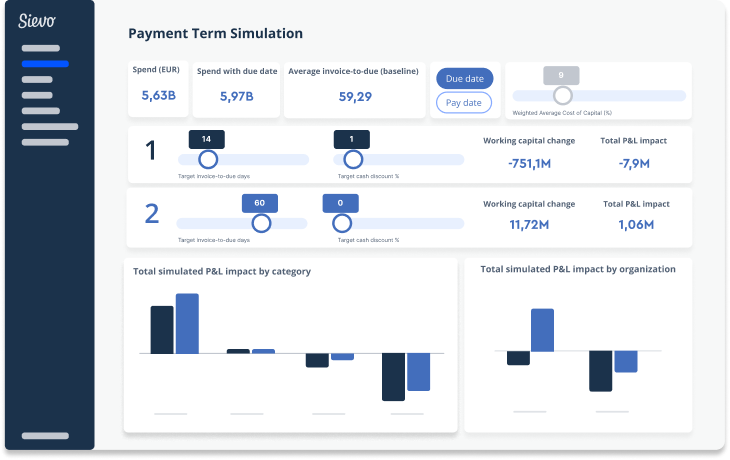Open the first gray sidebar item above the blue one
This screenshot has height=460, width=730.
[x=41, y=48]
